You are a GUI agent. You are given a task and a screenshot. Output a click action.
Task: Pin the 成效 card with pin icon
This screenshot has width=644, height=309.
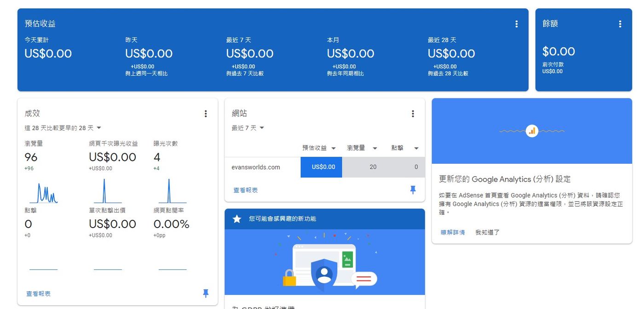(206, 293)
